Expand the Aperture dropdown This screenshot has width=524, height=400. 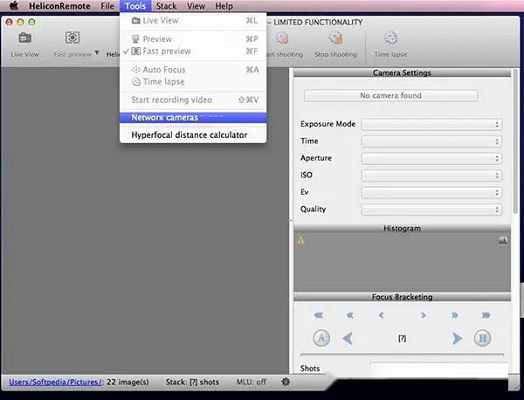tap(431, 158)
